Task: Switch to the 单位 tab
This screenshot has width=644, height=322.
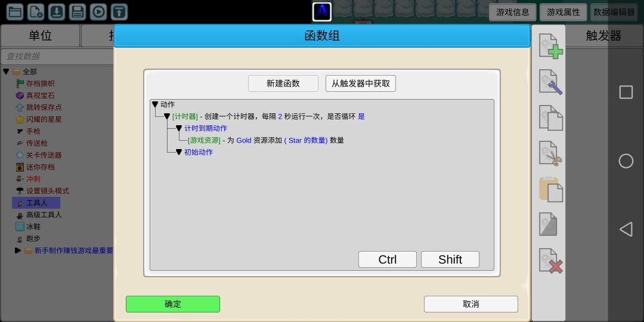Action: [41, 36]
